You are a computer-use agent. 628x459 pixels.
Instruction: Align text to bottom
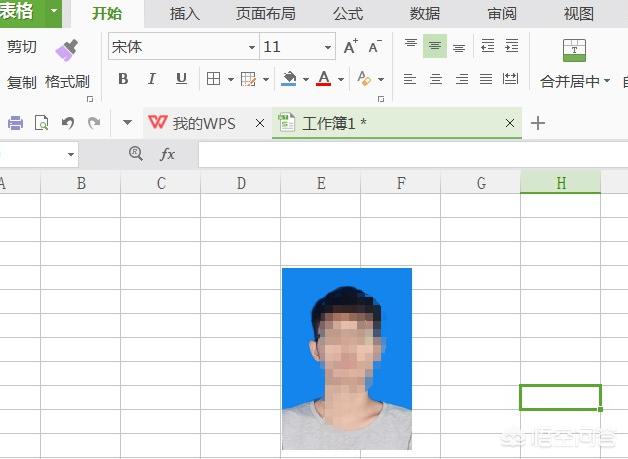pyautogui.click(x=459, y=48)
